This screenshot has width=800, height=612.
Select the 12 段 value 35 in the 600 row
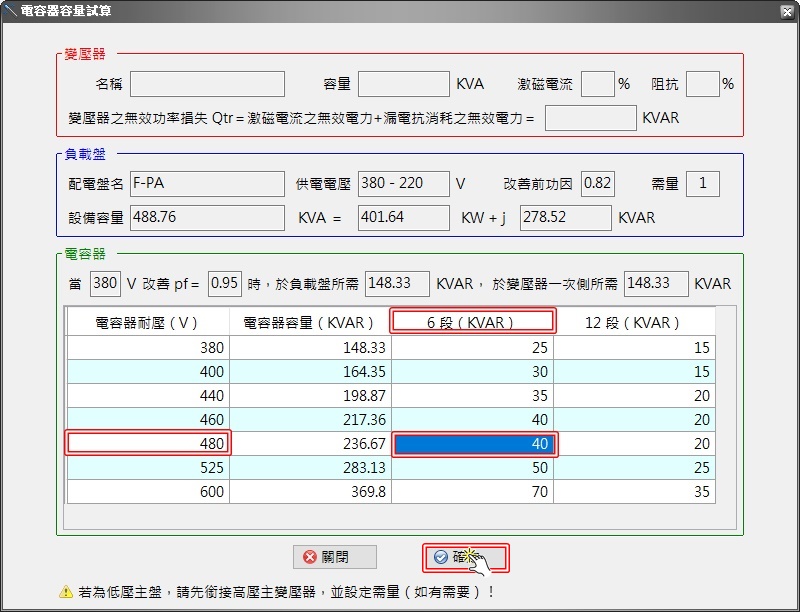pos(634,492)
